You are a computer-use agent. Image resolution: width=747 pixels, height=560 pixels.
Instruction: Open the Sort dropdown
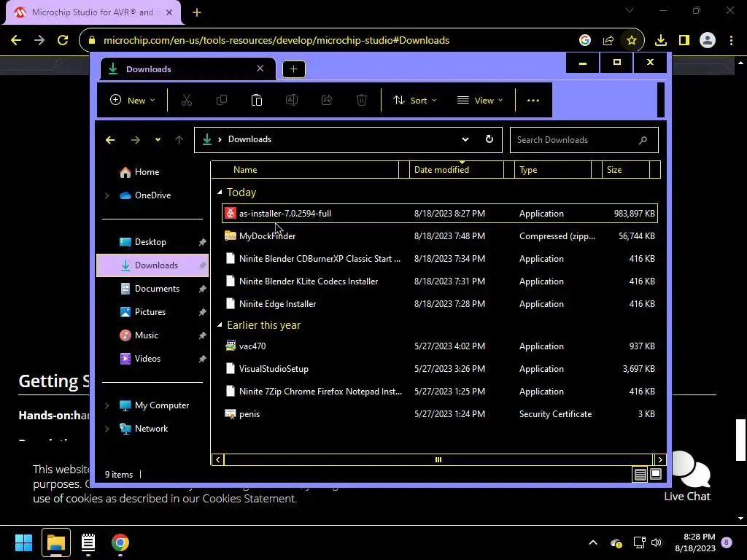(x=414, y=100)
